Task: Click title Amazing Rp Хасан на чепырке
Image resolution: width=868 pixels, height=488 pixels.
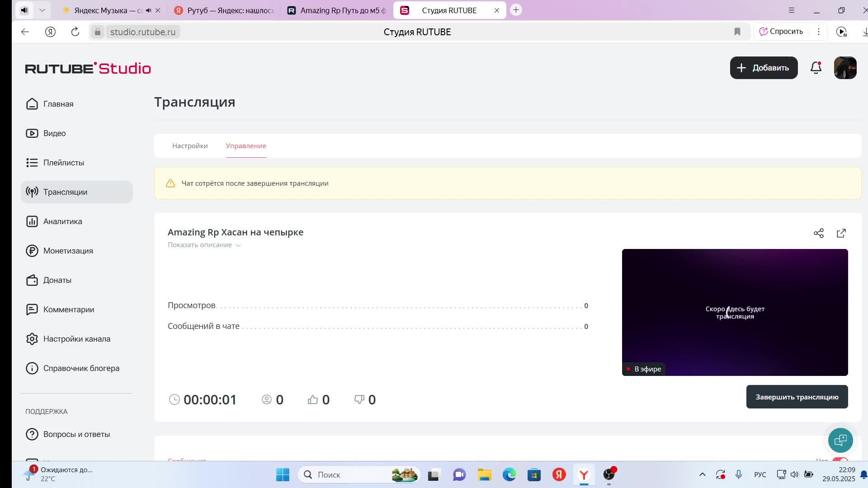Action: coord(236,232)
